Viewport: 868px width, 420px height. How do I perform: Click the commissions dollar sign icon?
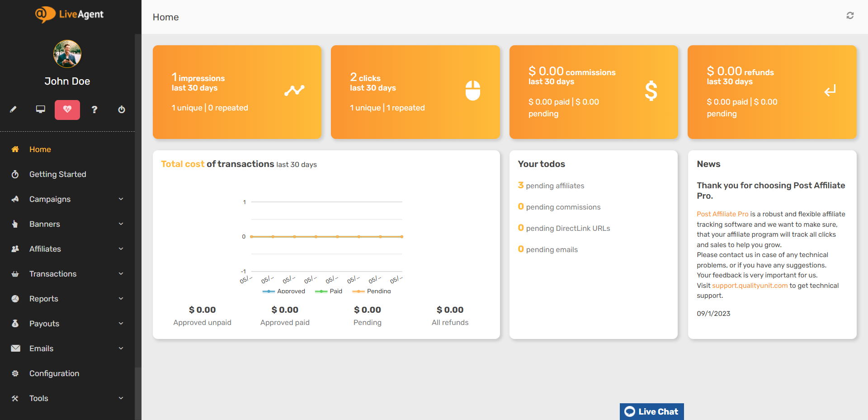651,91
